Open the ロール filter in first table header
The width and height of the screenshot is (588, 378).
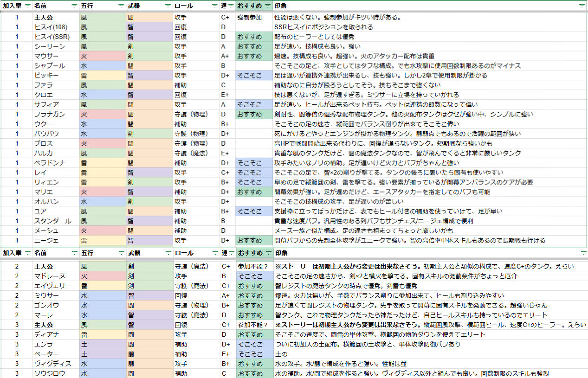(x=214, y=6)
